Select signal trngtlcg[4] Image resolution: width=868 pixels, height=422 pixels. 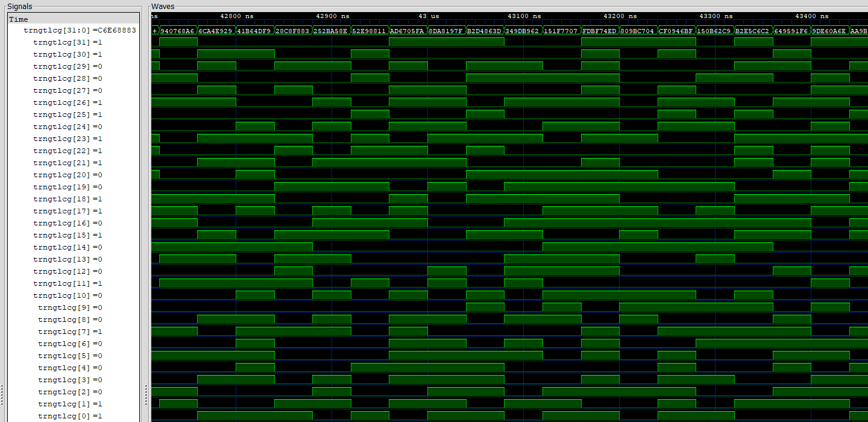point(70,368)
